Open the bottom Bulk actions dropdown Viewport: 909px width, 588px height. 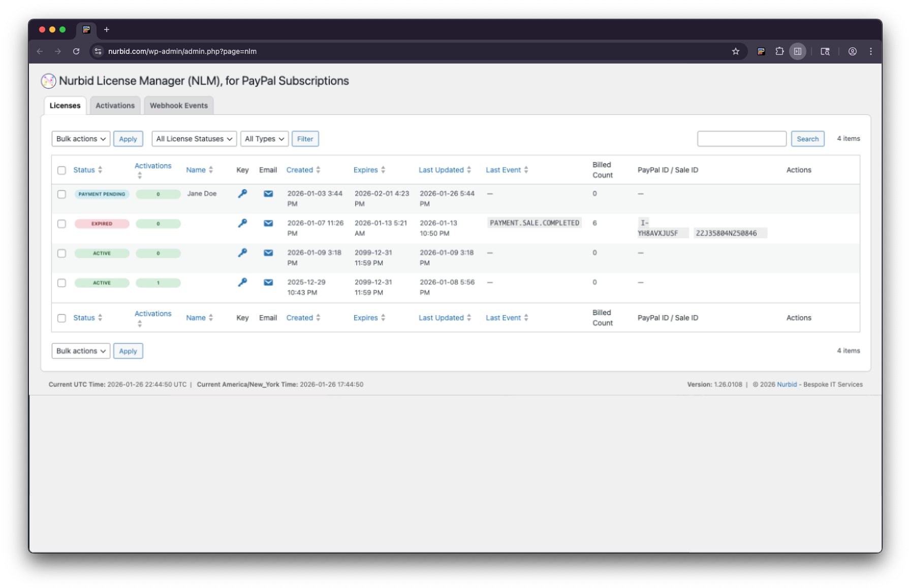tap(81, 351)
